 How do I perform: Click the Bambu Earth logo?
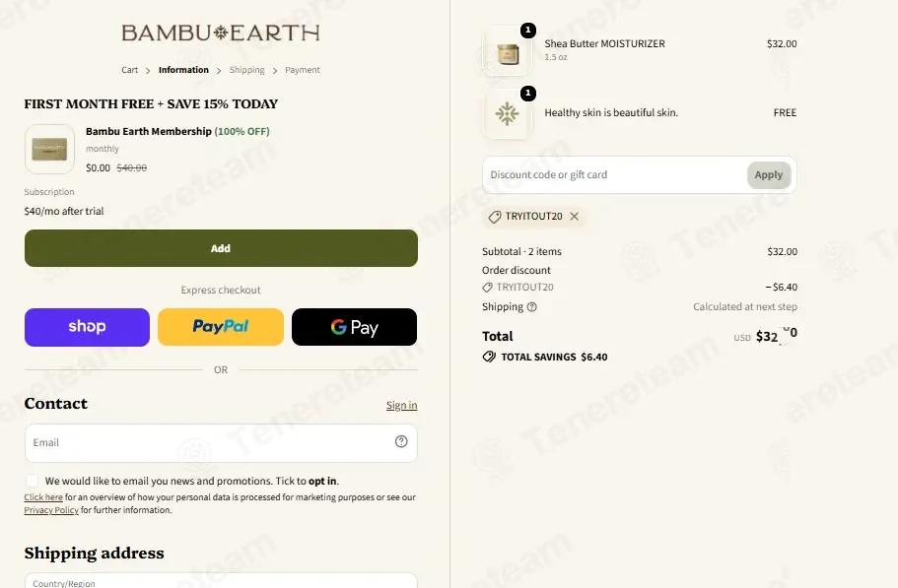point(221,33)
